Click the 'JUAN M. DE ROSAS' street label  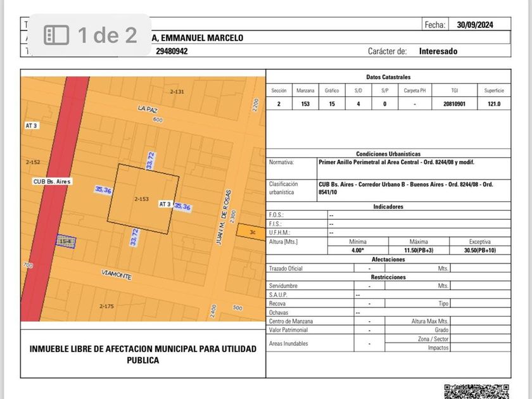tap(223, 217)
